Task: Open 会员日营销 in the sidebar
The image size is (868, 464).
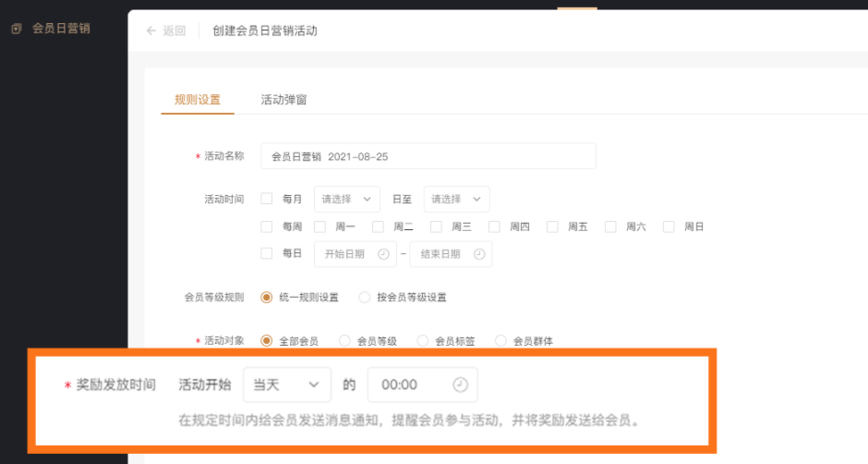Action: (61, 29)
